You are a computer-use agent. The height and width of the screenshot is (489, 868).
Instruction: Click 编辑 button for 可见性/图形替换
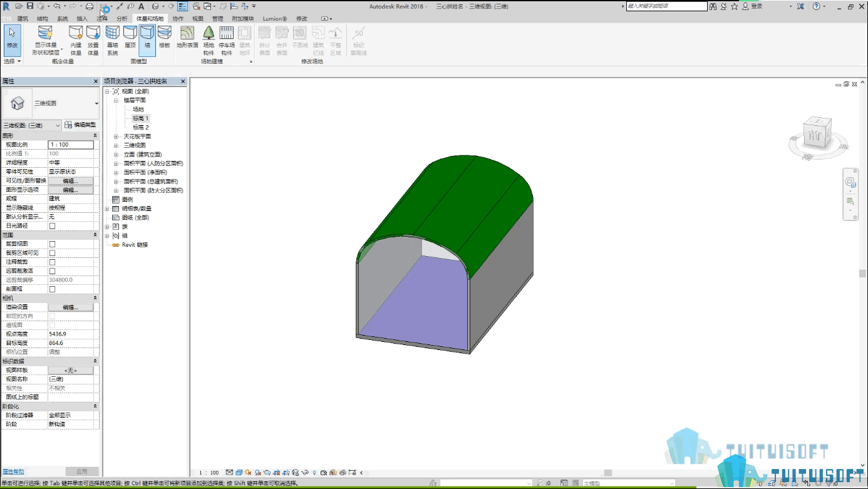pyautogui.click(x=71, y=181)
